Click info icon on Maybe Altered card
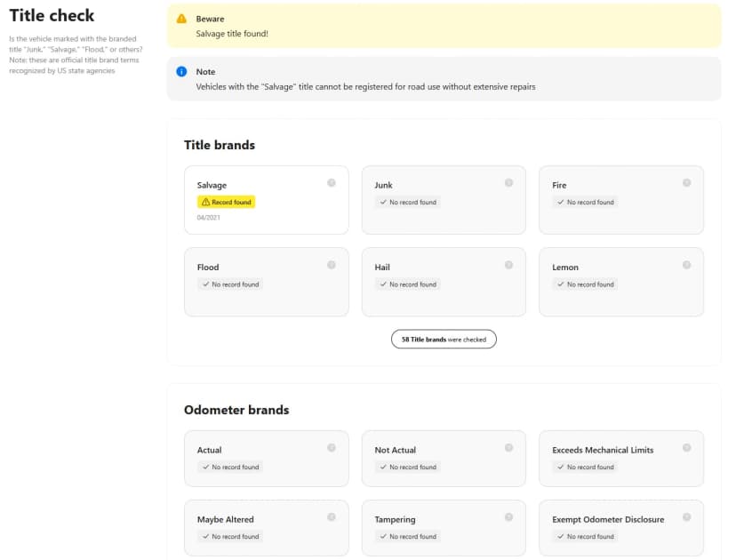 (331, 517)
